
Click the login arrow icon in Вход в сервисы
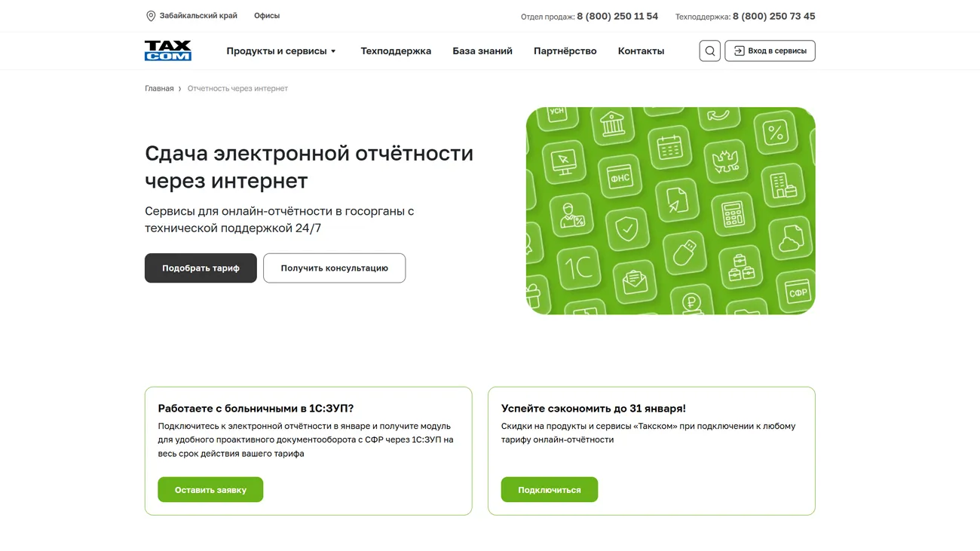(x=737, y=51)
